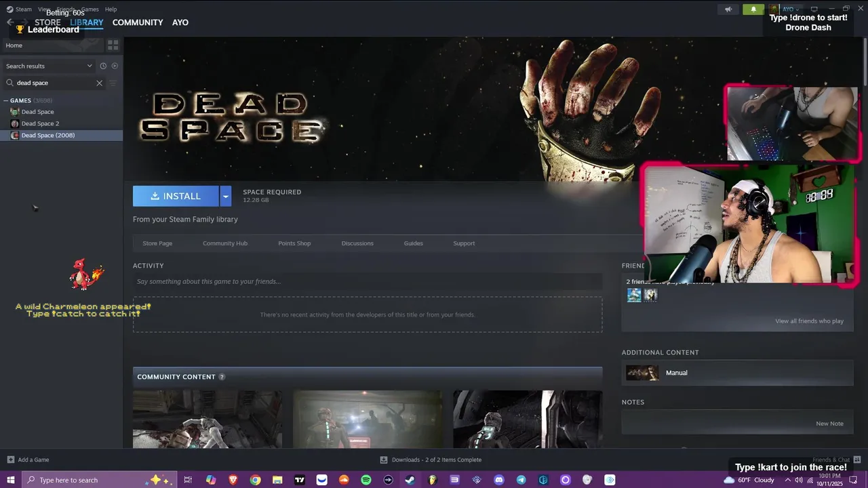Select Dead Space 2 in game list
The image size is (868, 488).
click(x=40, y=123)
